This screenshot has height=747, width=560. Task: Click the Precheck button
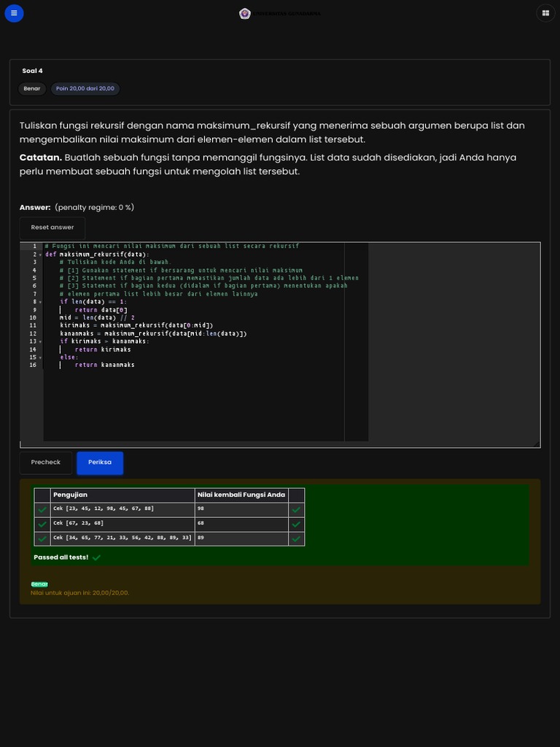pyautogui.click(x=46, y=462)
